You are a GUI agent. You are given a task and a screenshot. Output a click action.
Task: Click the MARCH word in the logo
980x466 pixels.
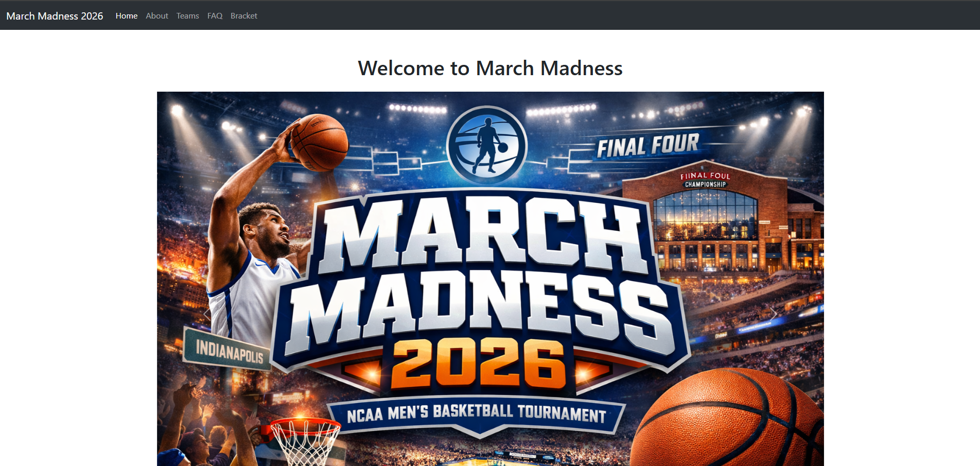484,234
